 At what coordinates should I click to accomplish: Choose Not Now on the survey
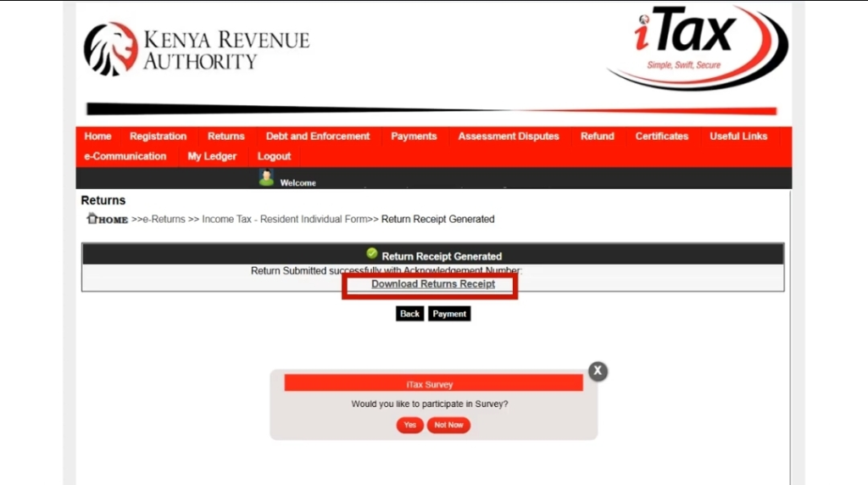click(448, 425)
